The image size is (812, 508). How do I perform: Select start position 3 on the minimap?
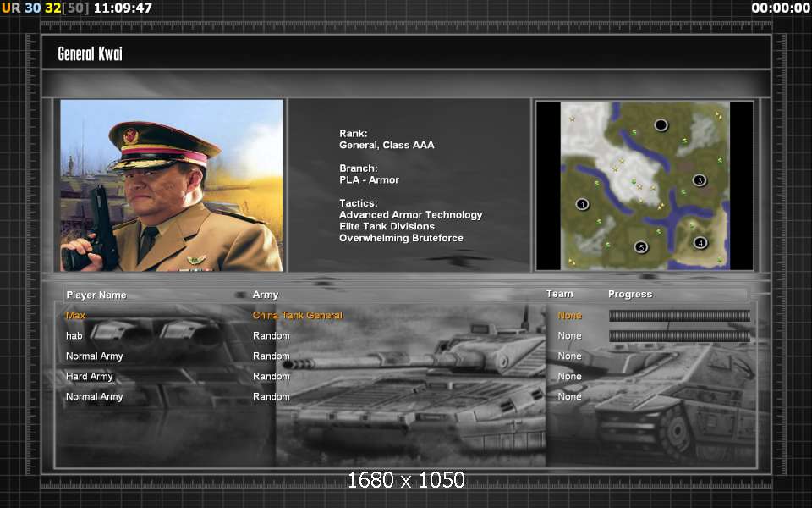(699, 179)
